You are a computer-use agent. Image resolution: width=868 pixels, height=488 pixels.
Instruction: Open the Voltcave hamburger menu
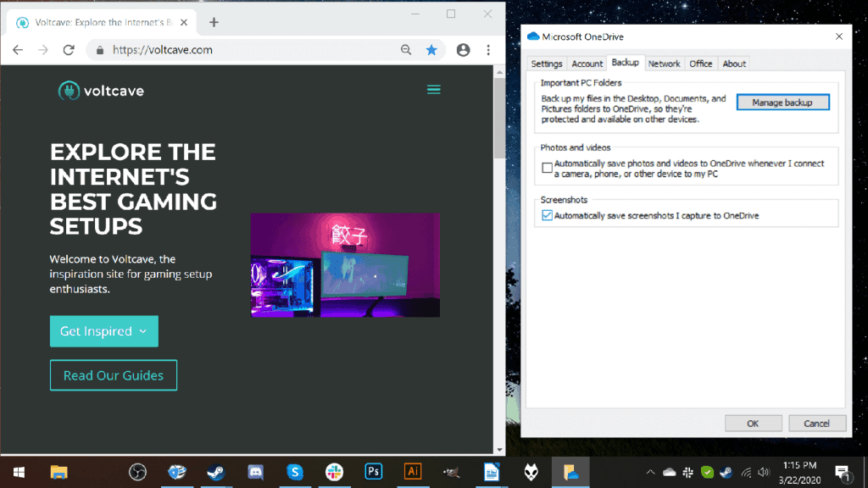coord(433,90)
